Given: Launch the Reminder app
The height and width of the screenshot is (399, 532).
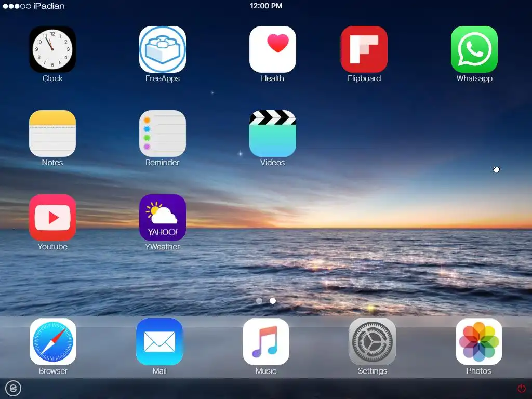Looking at the screenshot, I should pos(163,134).
